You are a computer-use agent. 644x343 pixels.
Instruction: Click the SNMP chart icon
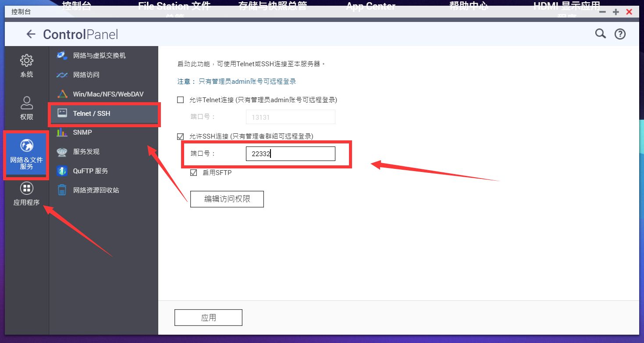click(62, 132)
